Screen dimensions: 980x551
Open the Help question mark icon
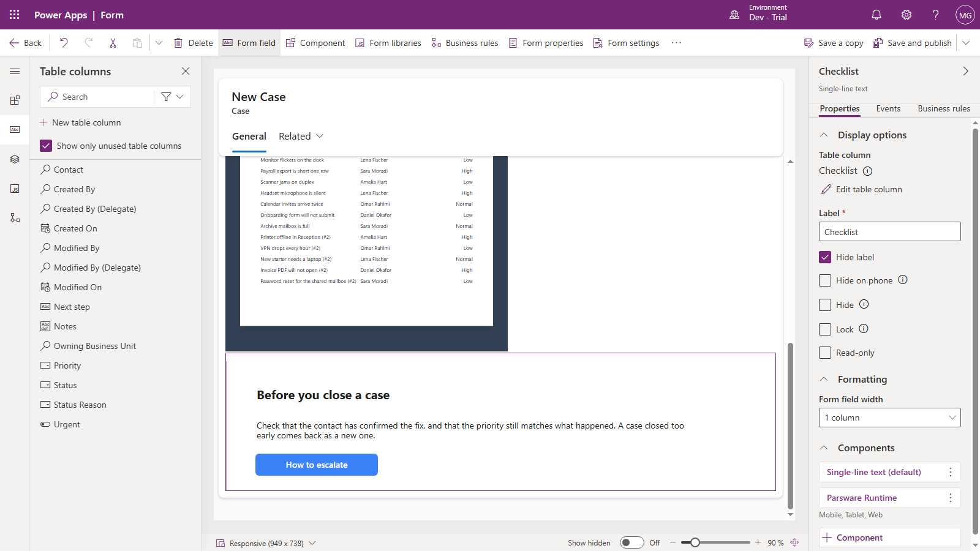[935, 15]
